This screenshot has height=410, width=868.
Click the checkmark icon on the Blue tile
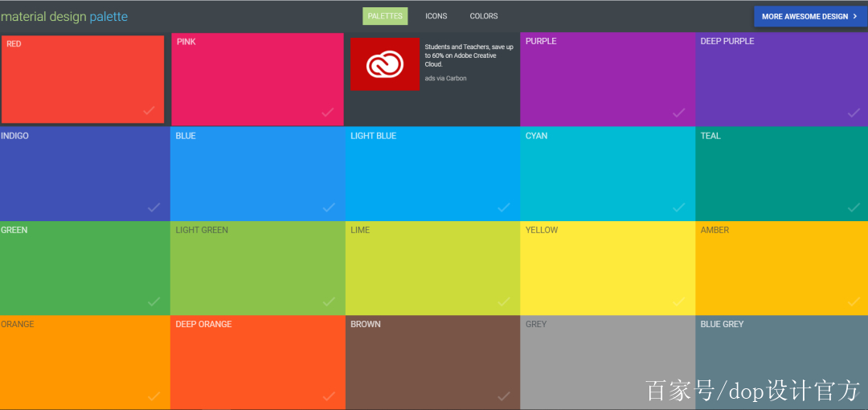(329, 207)
